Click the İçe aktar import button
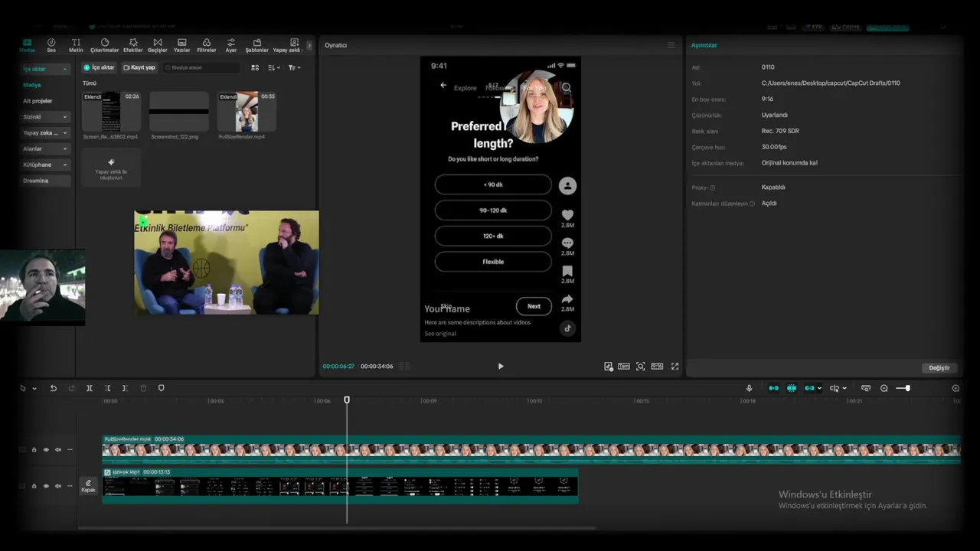The image size is (980, 551). click(x=99, y=67)
